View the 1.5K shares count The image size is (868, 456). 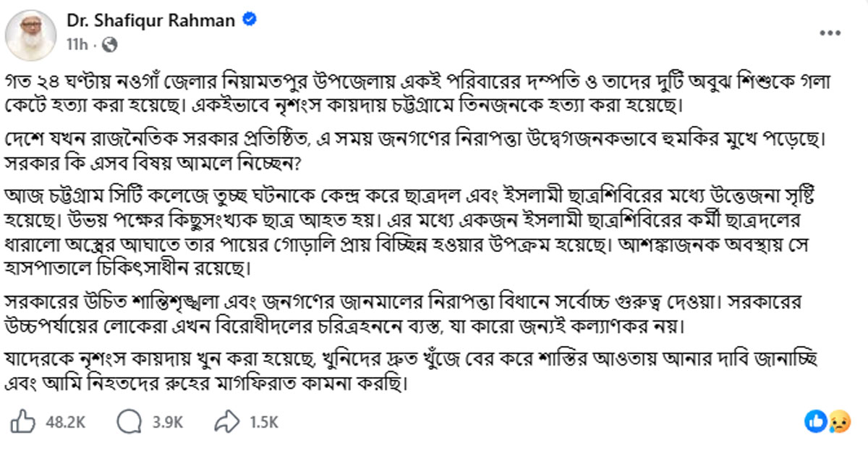(264, 422)
